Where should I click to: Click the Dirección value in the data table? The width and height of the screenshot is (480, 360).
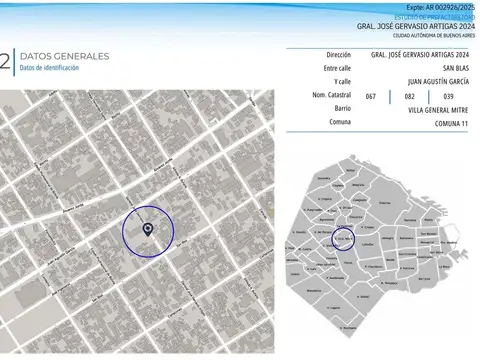click(420, 55)
